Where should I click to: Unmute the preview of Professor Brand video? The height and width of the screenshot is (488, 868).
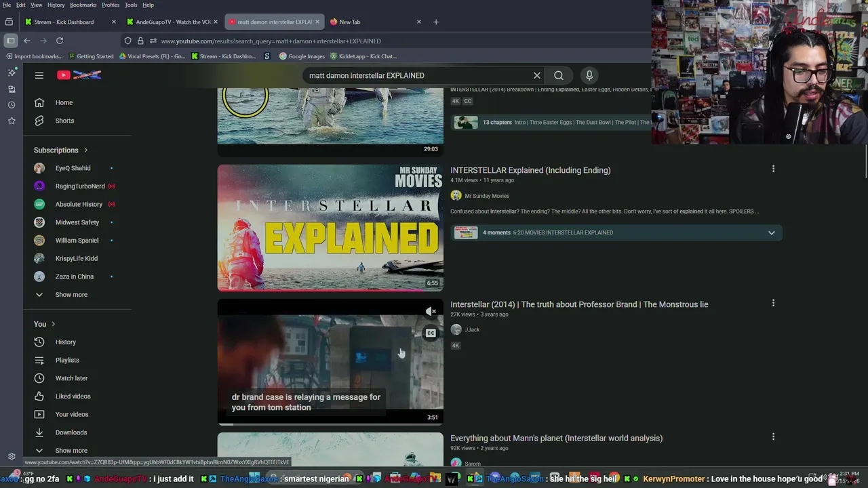(431, 312)
